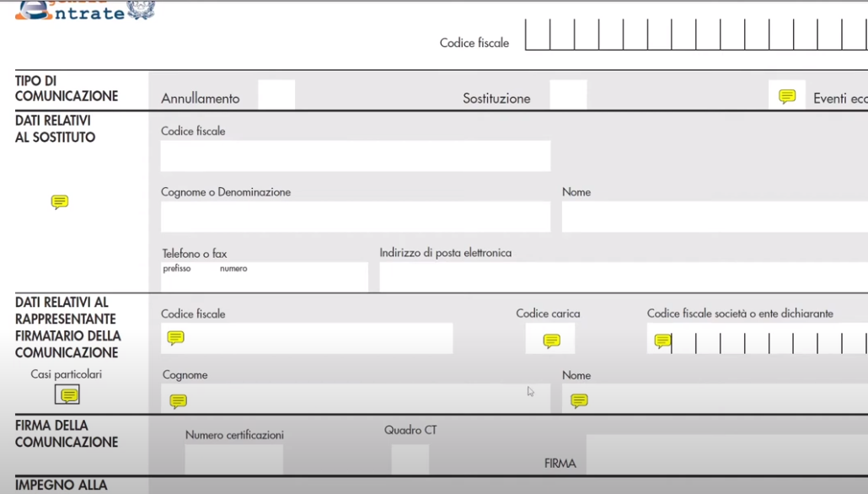This screenshot has height=494, width=868.
Task: Click the sostituto Nome input field
Action: click(715, 217)
